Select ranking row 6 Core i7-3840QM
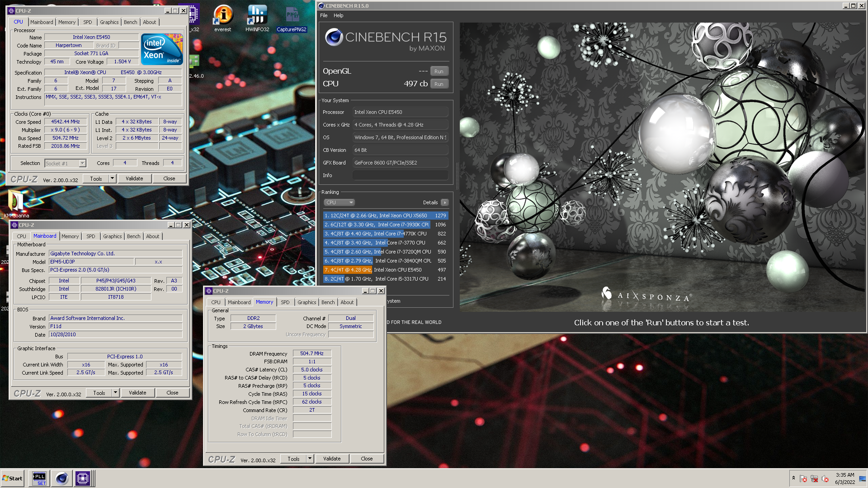Image resolution: width=868 pixels, height=488 pixels. [x=386, y=261]
